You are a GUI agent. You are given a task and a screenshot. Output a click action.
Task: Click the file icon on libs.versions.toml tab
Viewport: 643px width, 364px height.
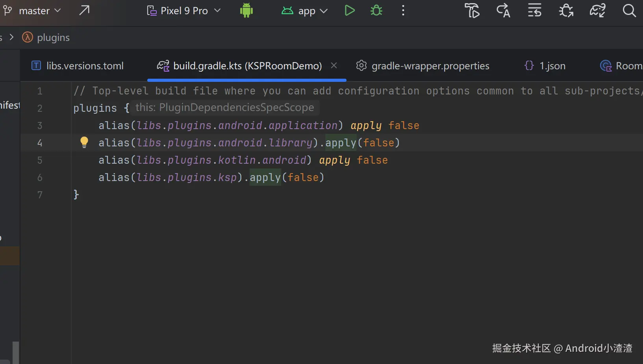coord(36,65)
